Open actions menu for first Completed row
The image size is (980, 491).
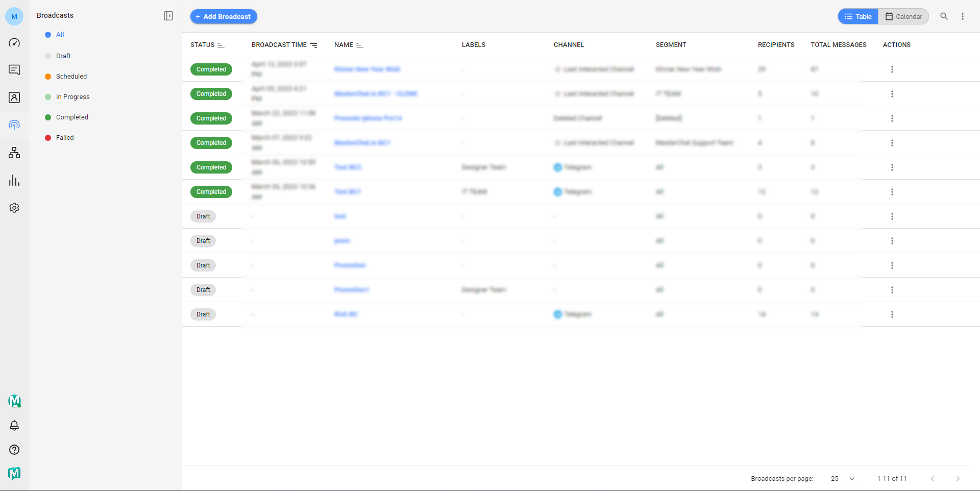892,69
